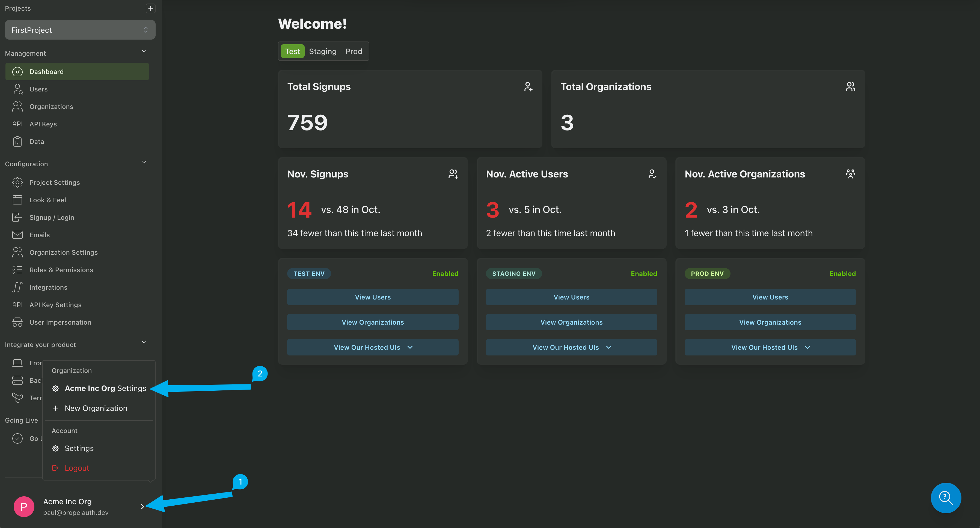Click the API Keys icon
Screen dimensions: 980x528
(17, 124)
